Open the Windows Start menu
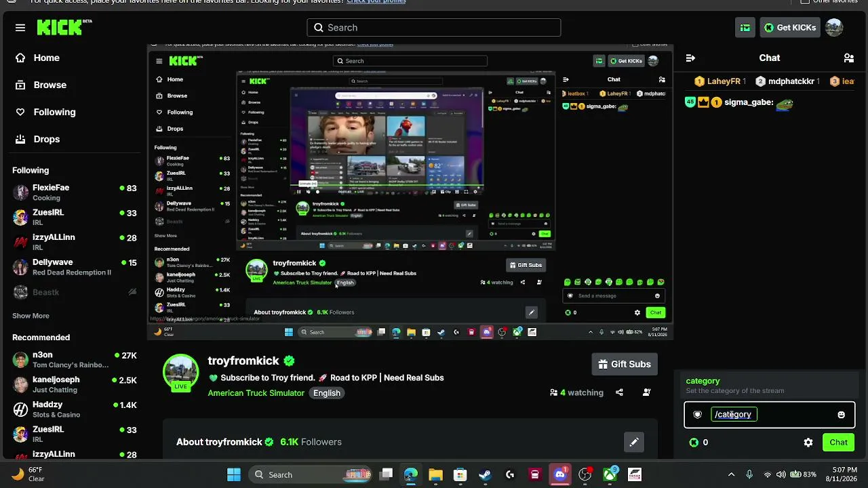 point(234,474)
